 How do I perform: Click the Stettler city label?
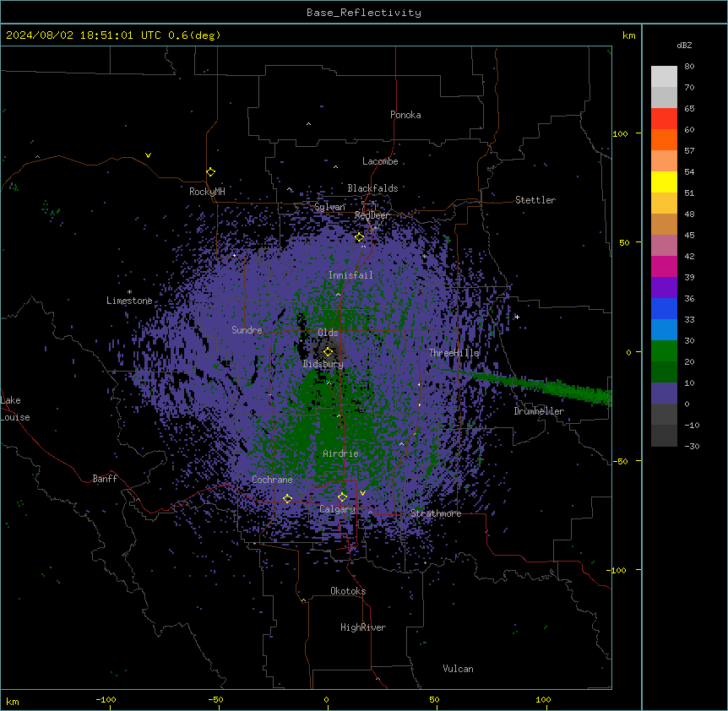(x=535, y=200)
